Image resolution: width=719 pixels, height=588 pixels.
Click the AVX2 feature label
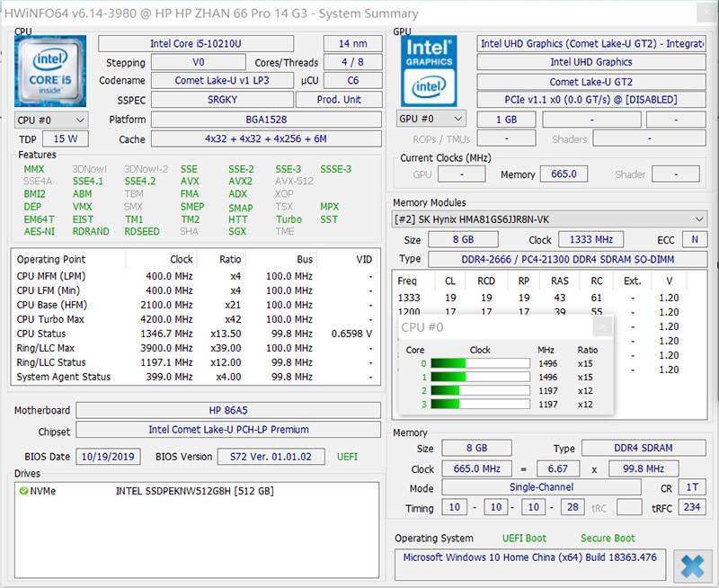(x=240, y=182)
